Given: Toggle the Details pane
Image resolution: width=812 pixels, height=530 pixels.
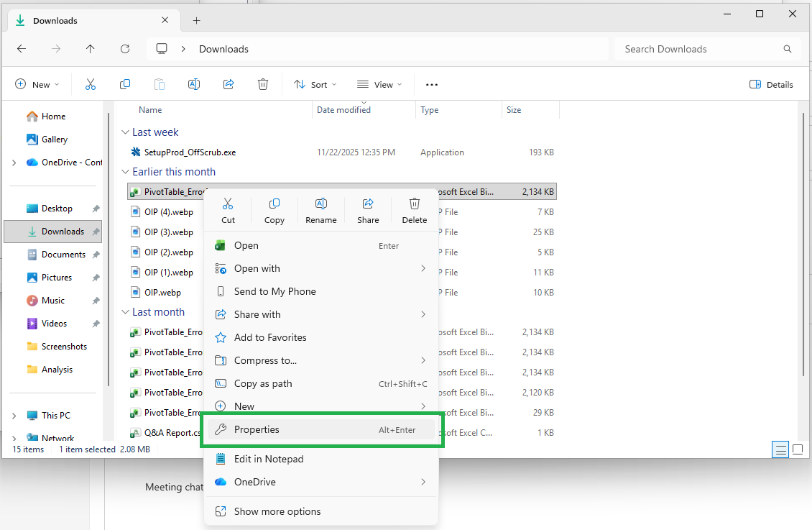Looking at the screenshot, I should (771, 84).
